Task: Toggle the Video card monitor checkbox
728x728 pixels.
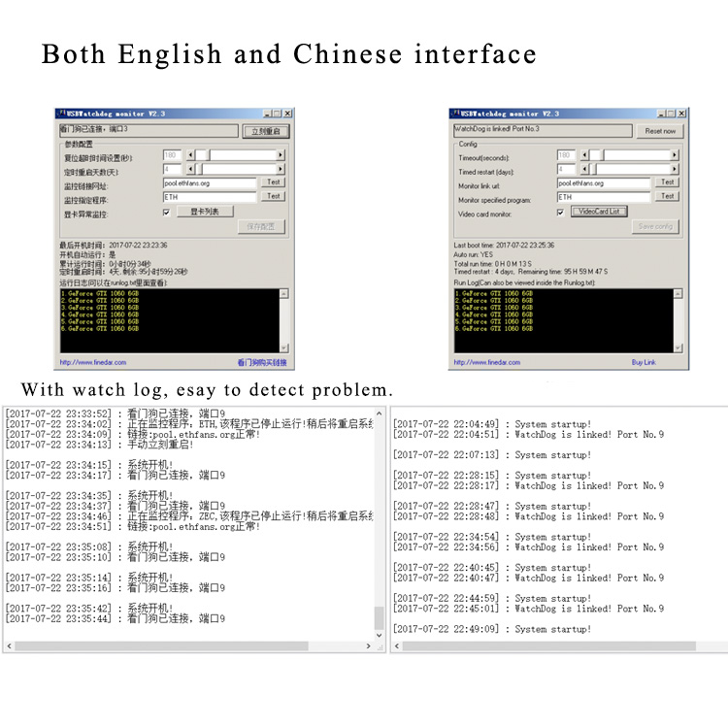Action: [x=560, y=212]
